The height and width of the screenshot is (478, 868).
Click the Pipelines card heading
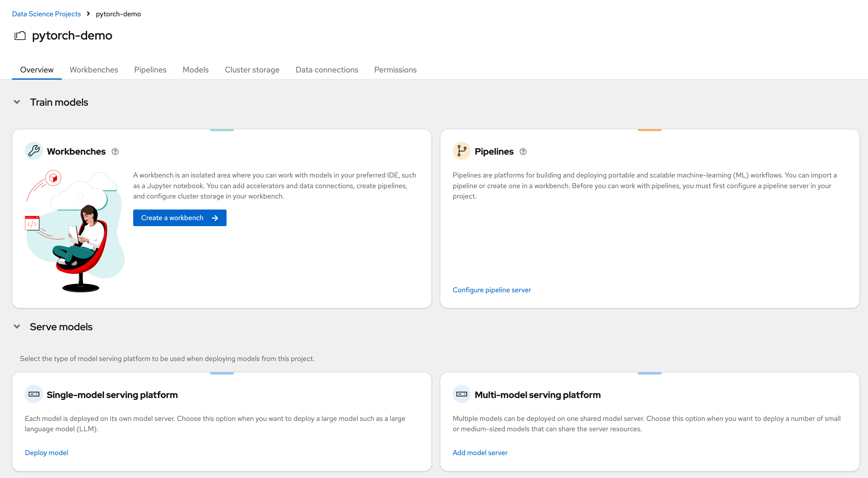pos(494,151)
